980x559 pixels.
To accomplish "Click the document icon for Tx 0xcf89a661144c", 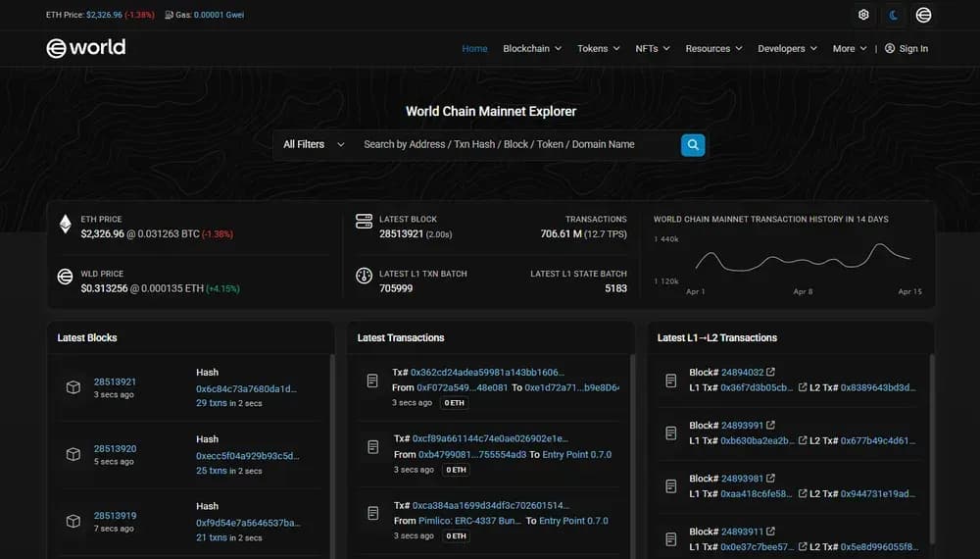I will coord(373,447).
